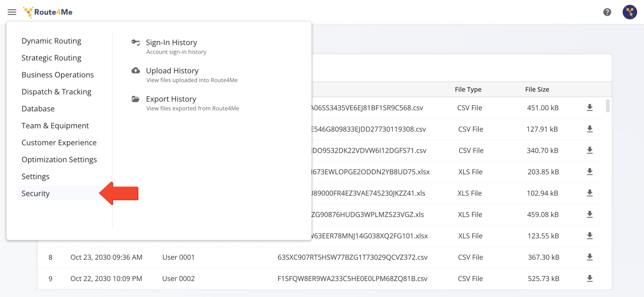Sort files by the File Size column
Image resolution: width=644 pixels, height=297 pixels.
pos(536,89)
